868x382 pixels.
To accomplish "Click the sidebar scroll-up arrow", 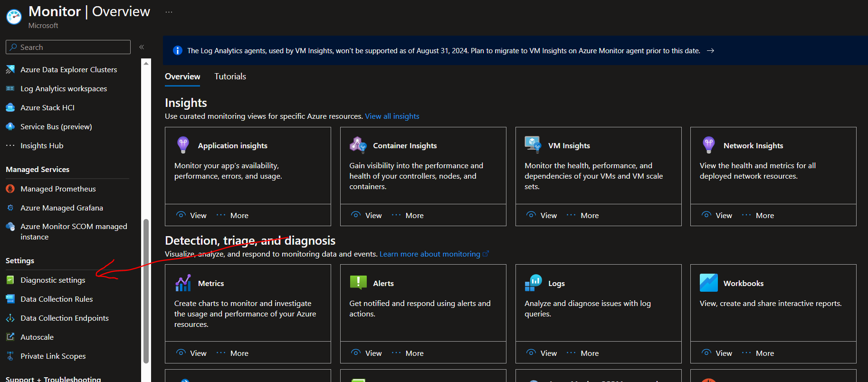I will pos(146,63).
